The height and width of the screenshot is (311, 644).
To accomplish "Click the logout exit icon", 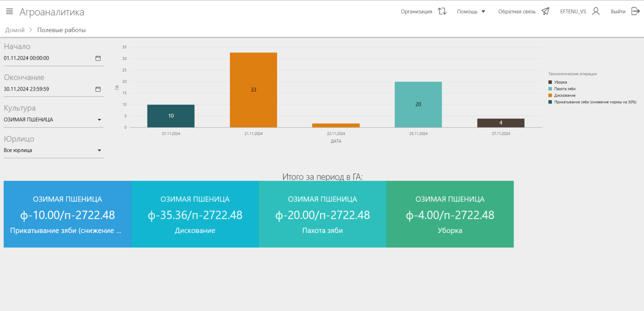I will [635, 11].
